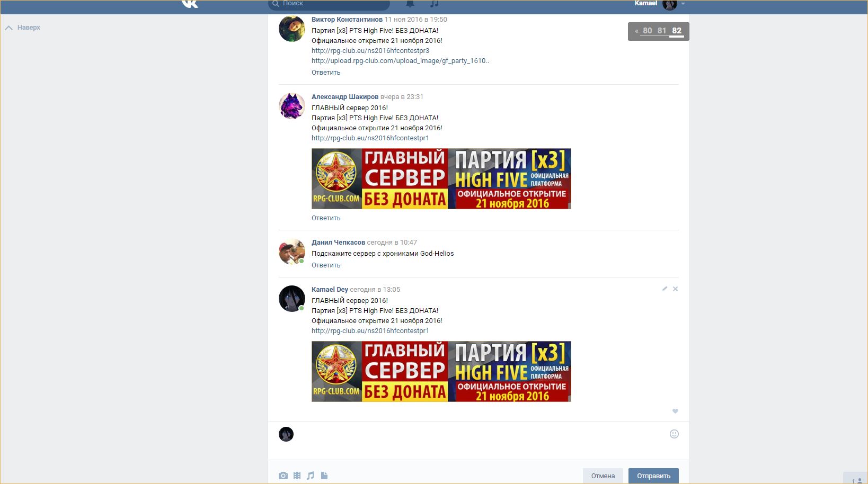Open the banner image in Александр Шакиров's comment
The width and height of the screenshot is (868, 484).
(x=441, y=179)
